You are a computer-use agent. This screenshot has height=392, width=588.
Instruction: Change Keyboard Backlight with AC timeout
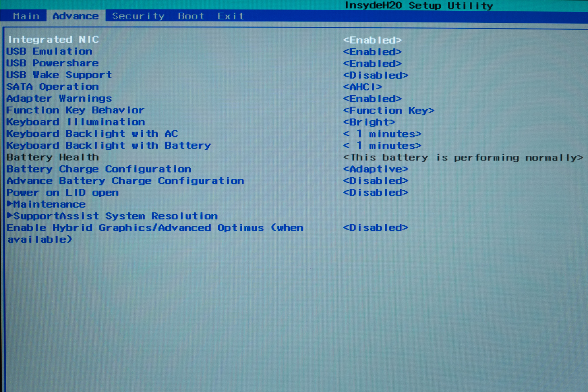(382, 134)
